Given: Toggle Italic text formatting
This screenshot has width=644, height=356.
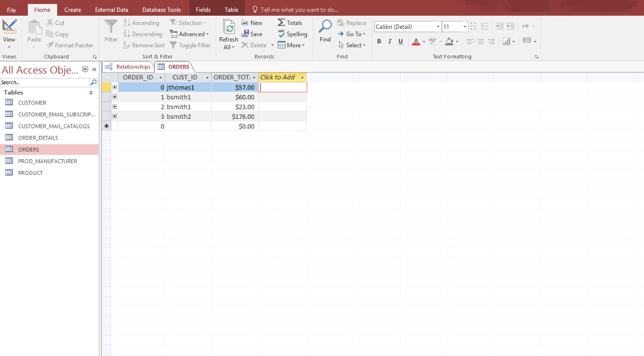Looking at the screenshot, I should (390, 42).
